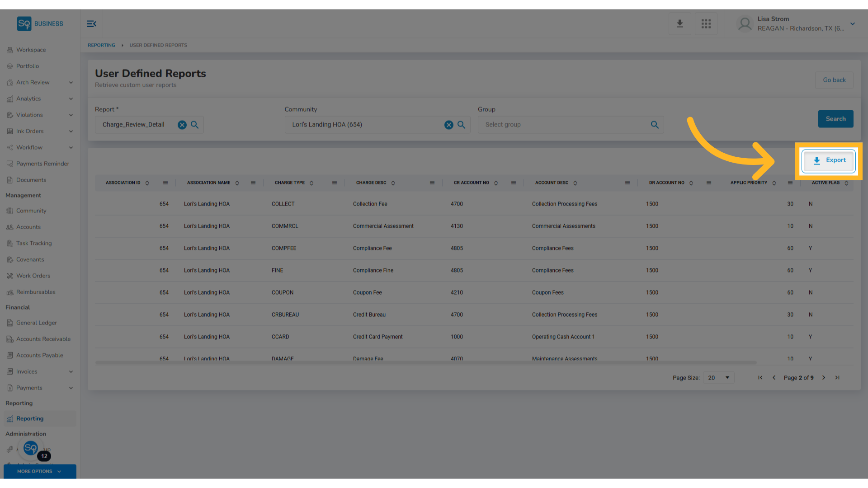
Task: Click the download icon in top bar
Action: (x=679, y=24)
